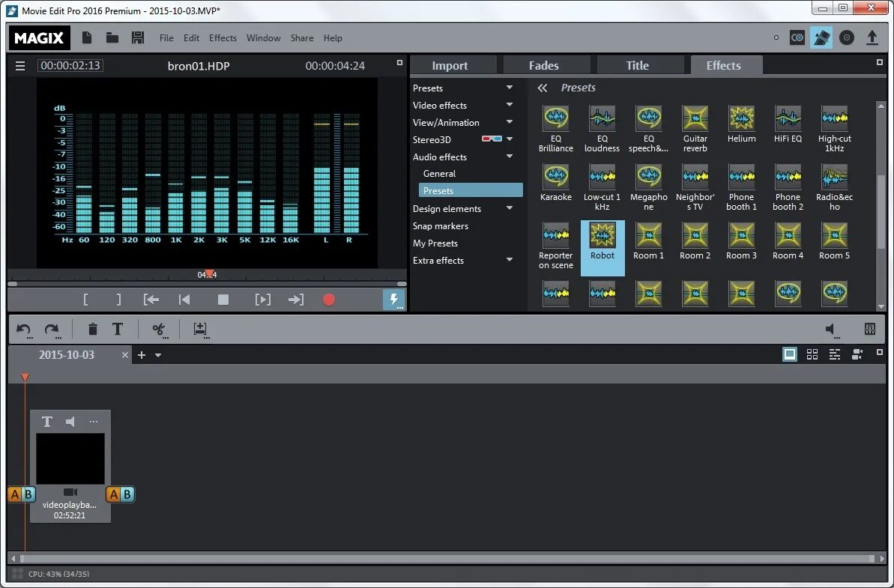Viewport: 894px width, 588px height.
Task: Open the Effects menu
Action: [x=223, y=38]
